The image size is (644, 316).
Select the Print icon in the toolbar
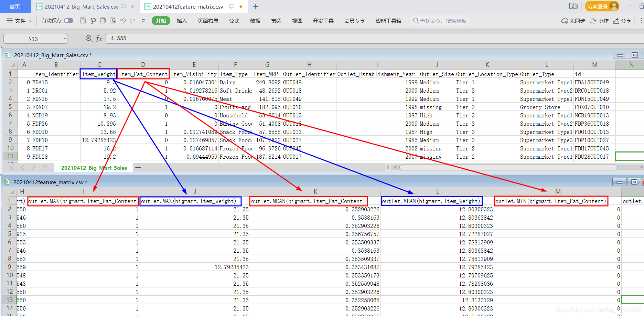tap(103, 21)
